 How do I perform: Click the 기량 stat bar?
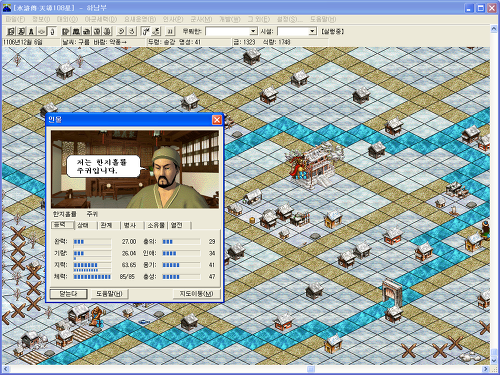92,254
